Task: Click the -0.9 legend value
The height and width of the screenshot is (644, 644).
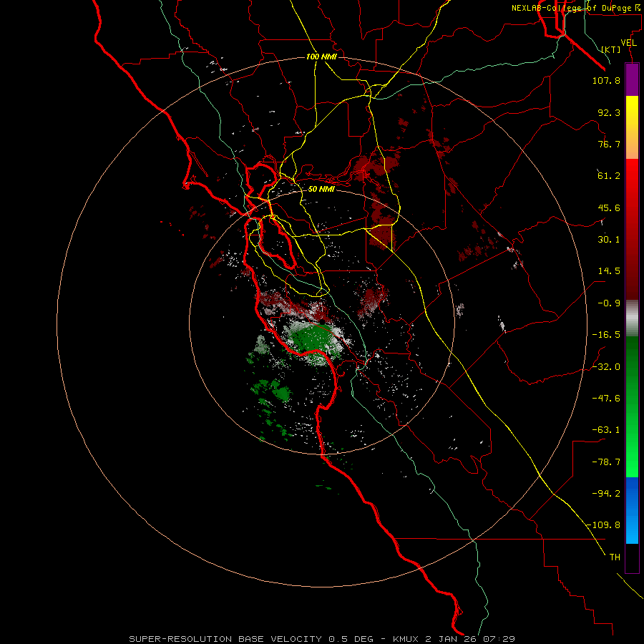Action: (x=609, y=303)
